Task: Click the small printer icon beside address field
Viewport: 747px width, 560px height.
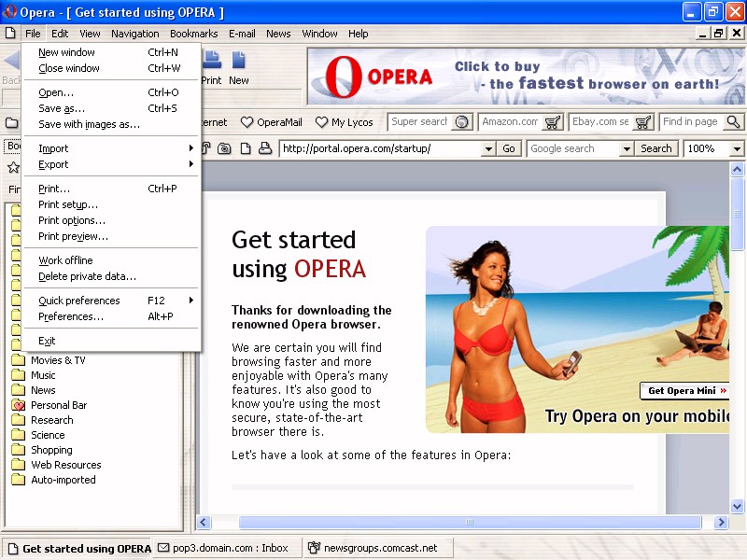Action: tap(264, 148)
